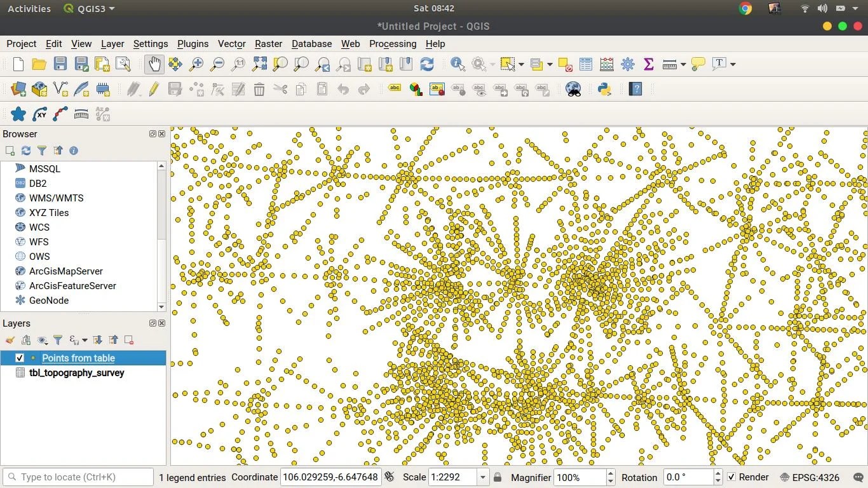The image size is (868, 488).
Task: Select the Zoom In tool
Action: point(196,64)
